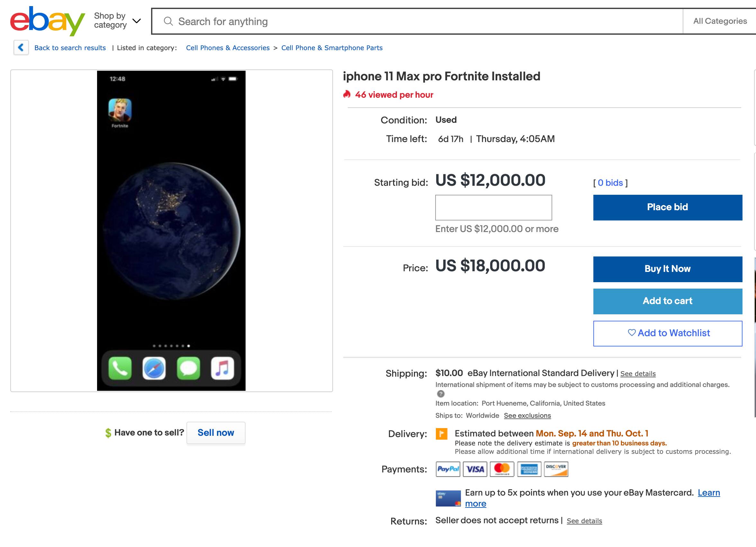Click the back arrow icon
The image size is (756, 547).
point(21,48)
